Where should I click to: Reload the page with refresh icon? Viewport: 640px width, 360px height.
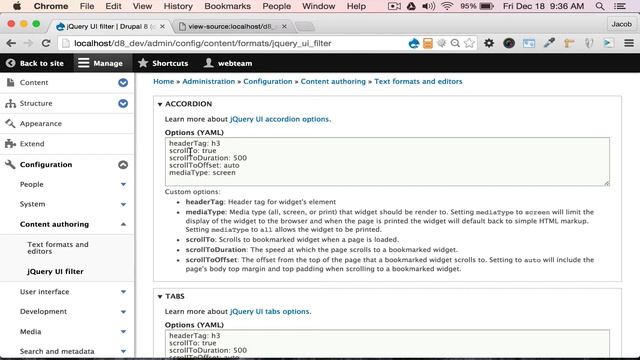[x=46, y=43]
